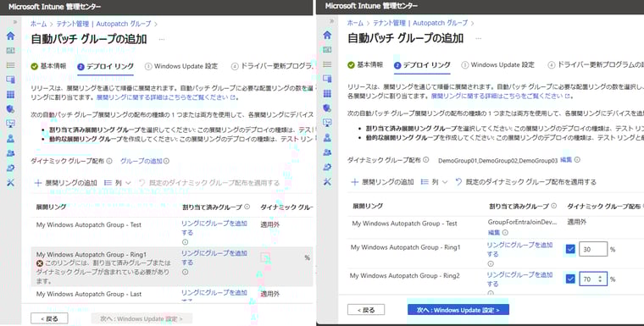Click グループの追加 link in left window
644x326 pixels.
click(x=142, y=161)
